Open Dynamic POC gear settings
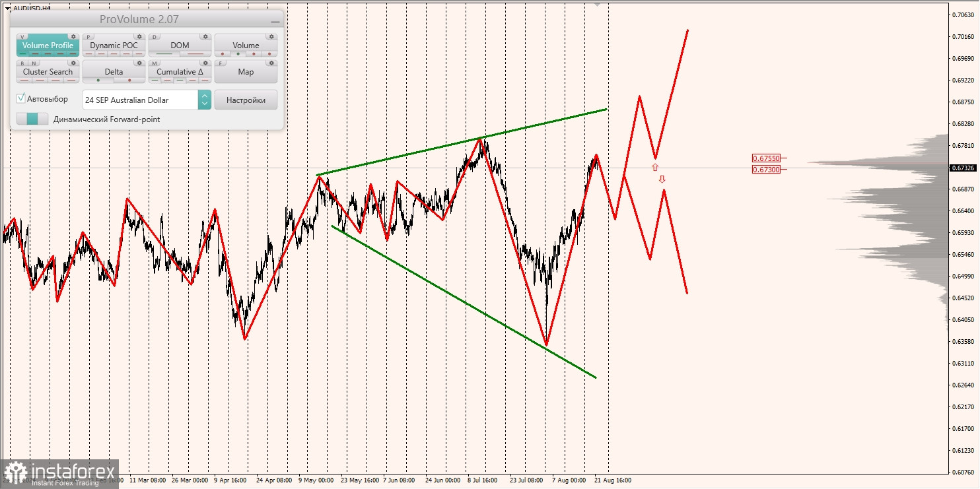This screenshot has width=980, height=489. [139, 36]
